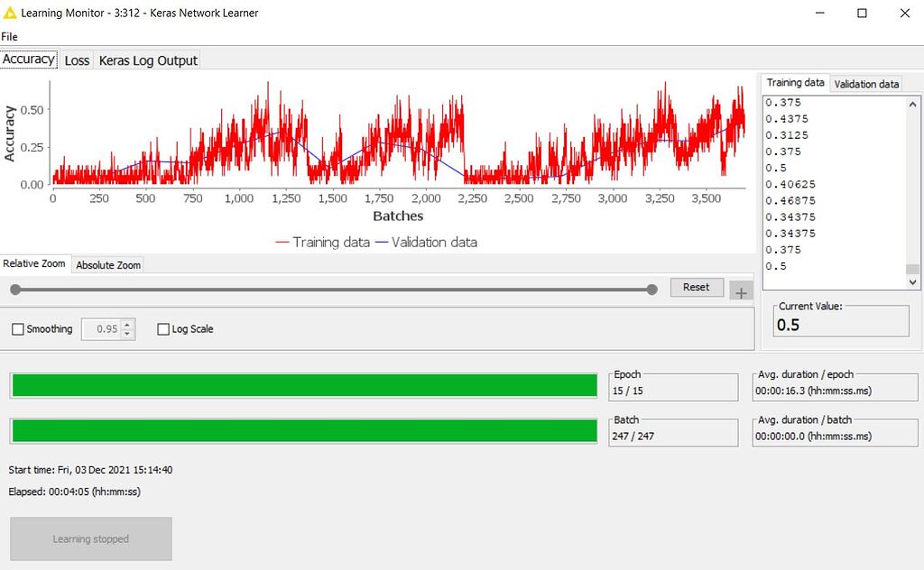Screen dimensions: 924x570
Task: Select the Accuracy tab
Action: click(x=28, y=59)
